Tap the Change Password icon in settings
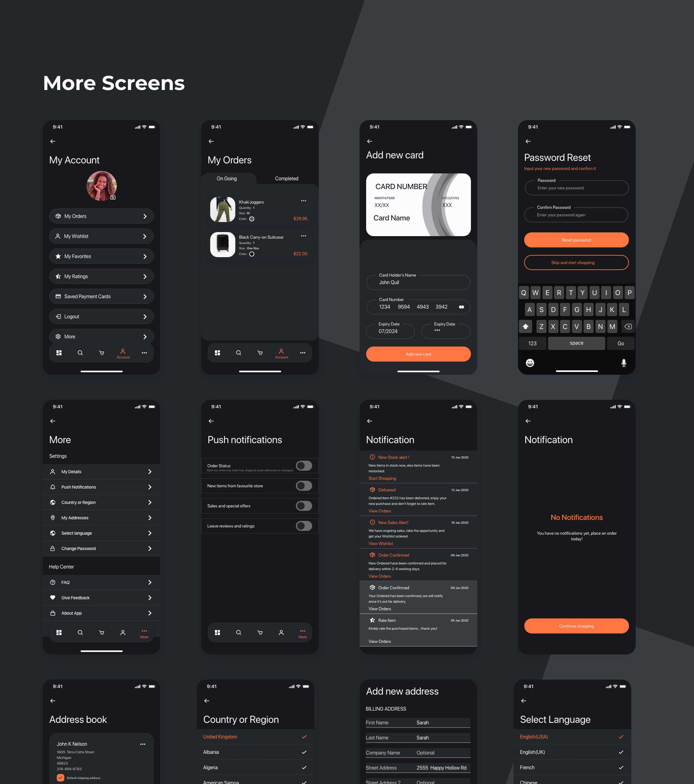This screenshot has height=784, width=694. coord(53,549)
